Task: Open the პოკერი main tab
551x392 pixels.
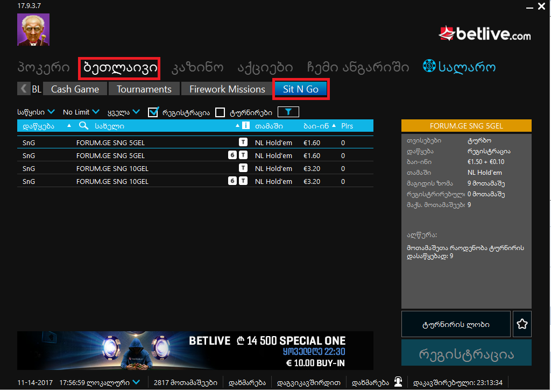Action: pyautogui.click(x=44, y=67)
